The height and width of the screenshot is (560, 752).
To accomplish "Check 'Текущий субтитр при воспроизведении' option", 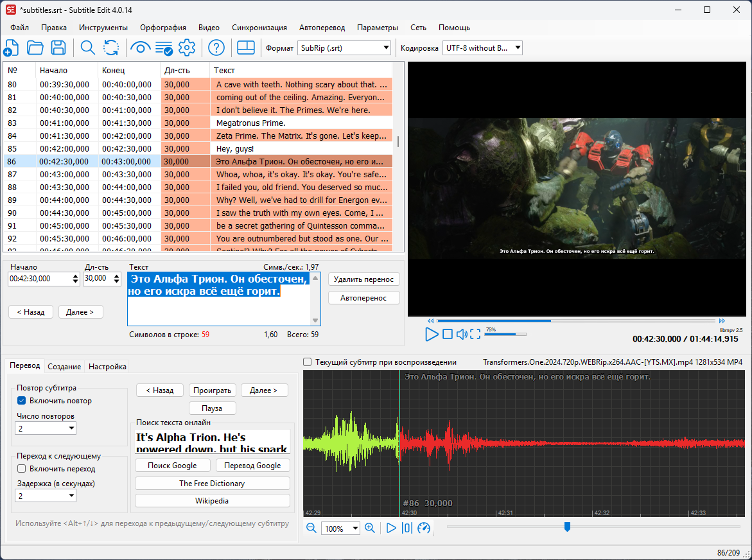I will pyautogui.click(x=308, y=362).
